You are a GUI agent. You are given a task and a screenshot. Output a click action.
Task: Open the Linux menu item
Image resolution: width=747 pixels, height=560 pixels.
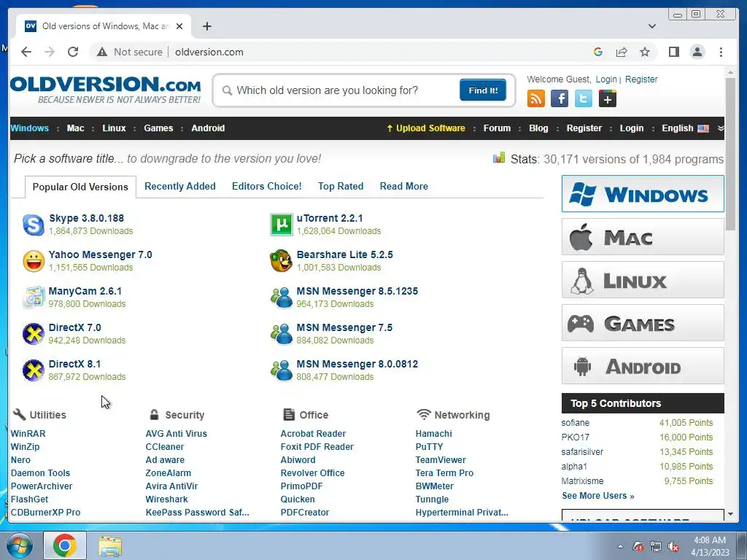point(114,128)
